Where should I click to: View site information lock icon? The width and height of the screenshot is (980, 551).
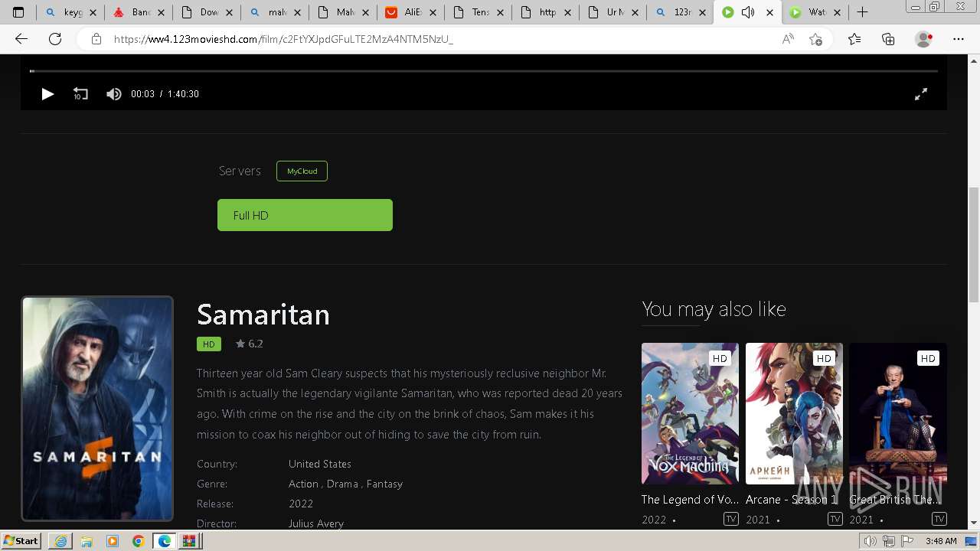pos(96,39)
